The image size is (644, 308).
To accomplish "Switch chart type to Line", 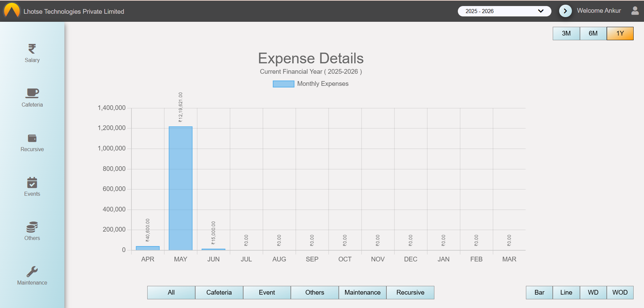I will coord(566,293).
